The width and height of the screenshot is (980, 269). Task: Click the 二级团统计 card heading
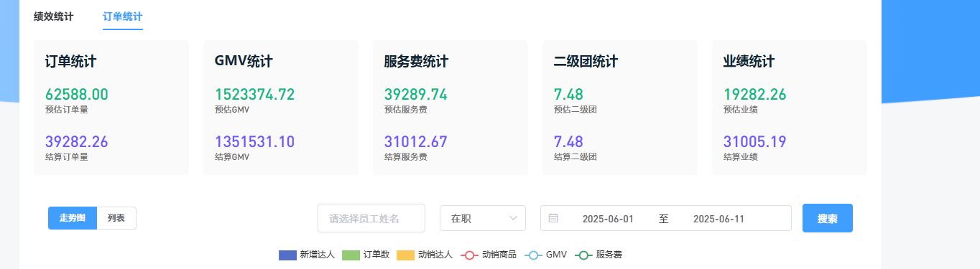click(x=586, y=62)
